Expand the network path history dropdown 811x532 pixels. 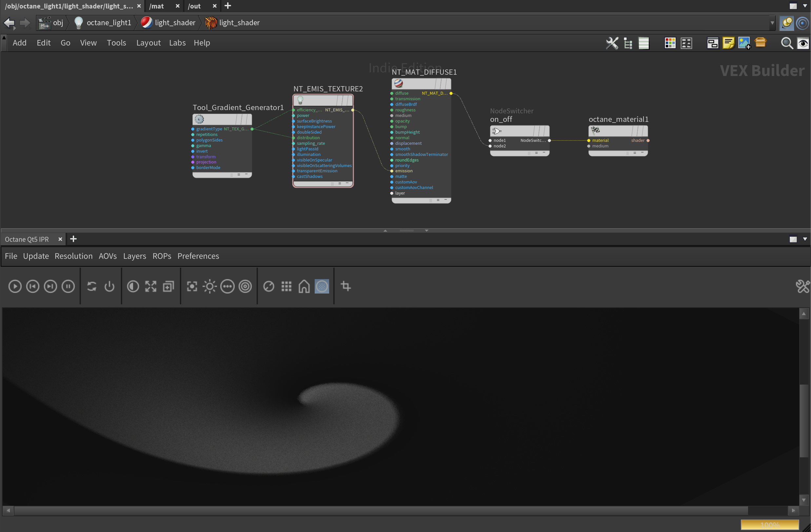(x=772, y=23)
